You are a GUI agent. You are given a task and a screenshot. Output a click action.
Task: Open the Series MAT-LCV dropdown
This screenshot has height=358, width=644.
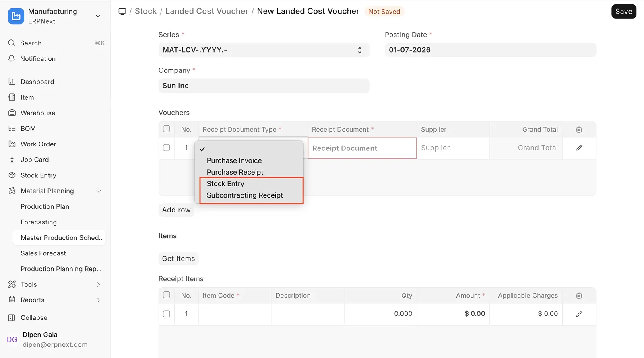pos(264,50)
